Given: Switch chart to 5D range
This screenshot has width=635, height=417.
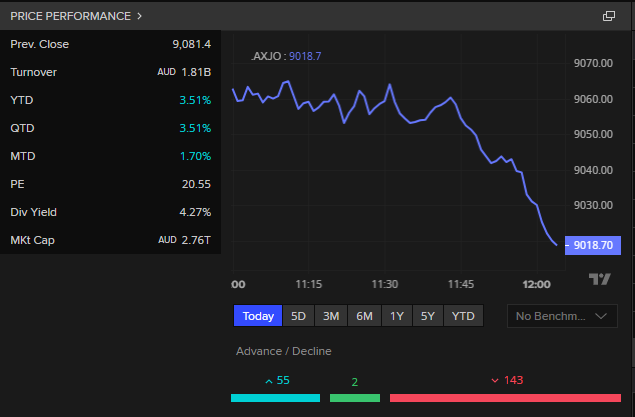Looking at the screenshot, I should [x=298, y=316].
